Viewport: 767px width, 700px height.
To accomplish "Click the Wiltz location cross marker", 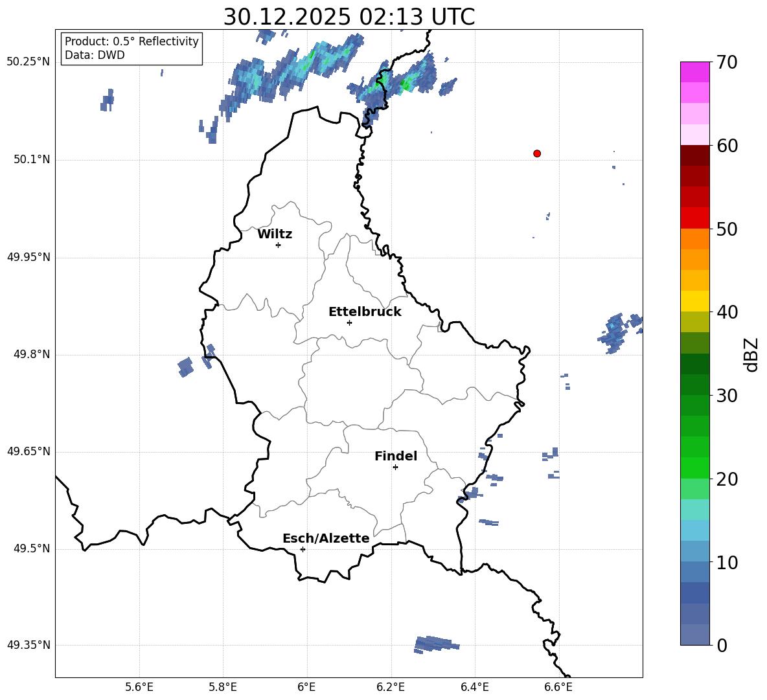I will [x=278, y=245].
